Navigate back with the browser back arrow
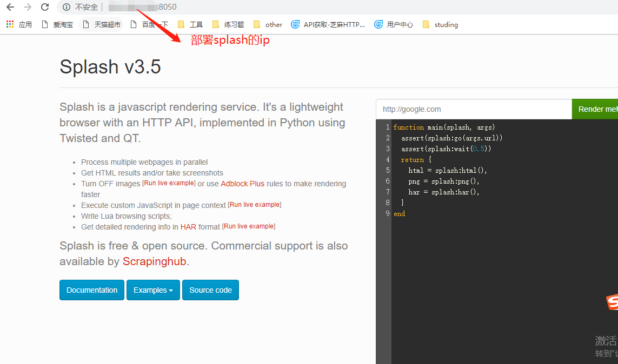The height and width of the screenshot is (364, 618). point(10,7)
